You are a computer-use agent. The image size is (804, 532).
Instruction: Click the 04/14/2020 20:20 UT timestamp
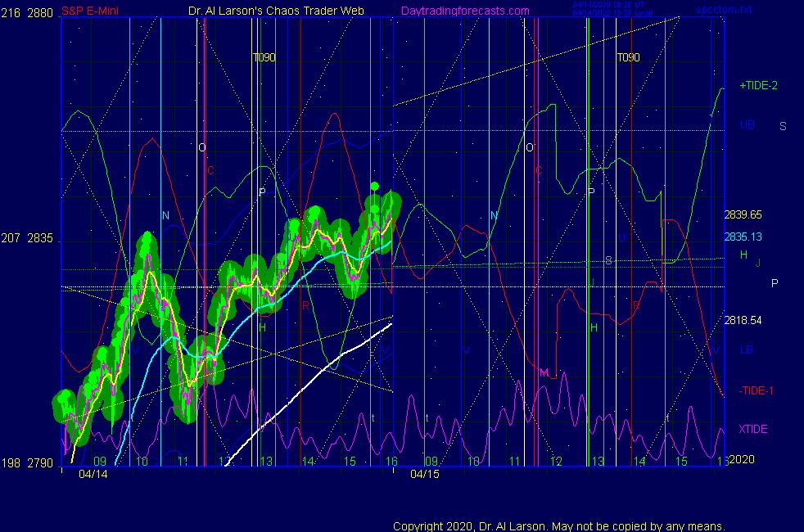(x=608, y=5)
